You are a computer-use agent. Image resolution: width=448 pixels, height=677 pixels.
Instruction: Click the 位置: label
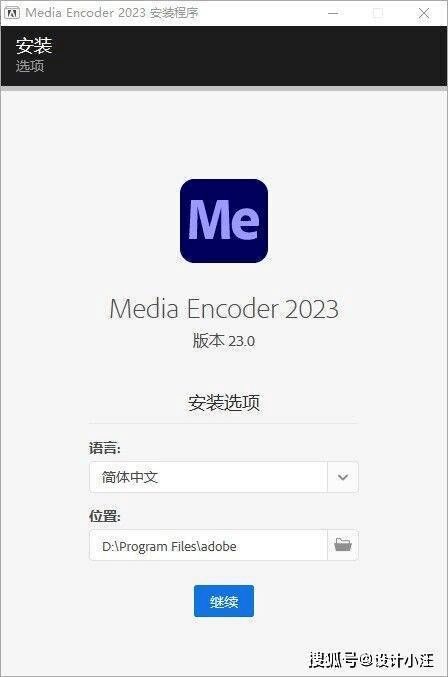[x=105, y=516]
